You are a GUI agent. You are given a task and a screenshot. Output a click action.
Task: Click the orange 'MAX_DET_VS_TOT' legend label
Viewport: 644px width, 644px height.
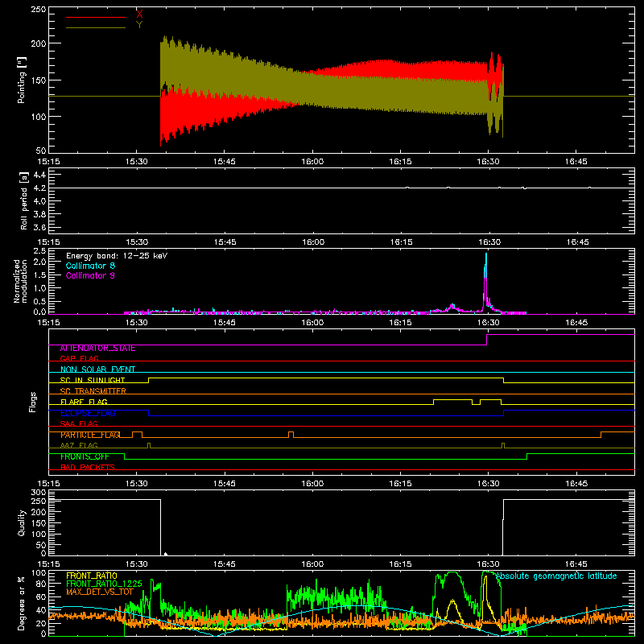pos(100,592)
